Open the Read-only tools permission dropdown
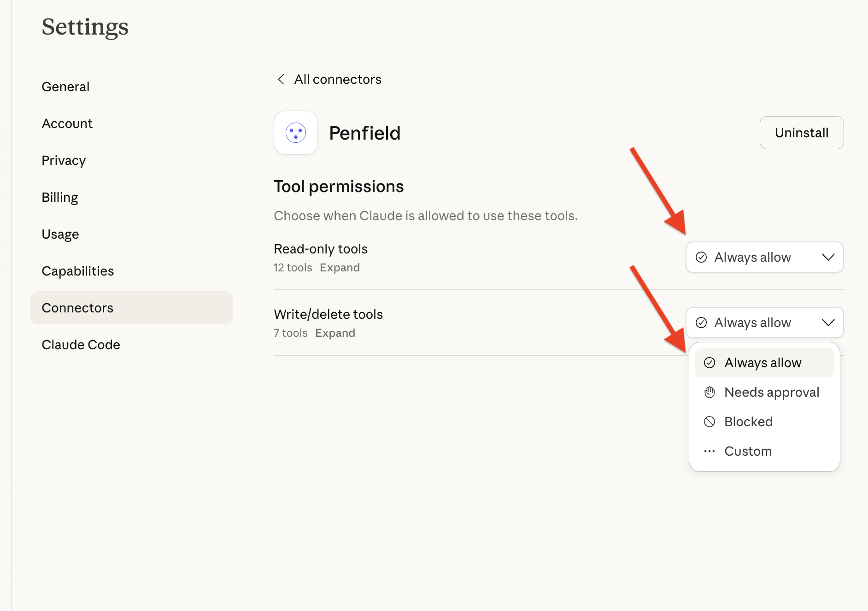Viewport: 868px width, 611px height. tap(764, 257)
